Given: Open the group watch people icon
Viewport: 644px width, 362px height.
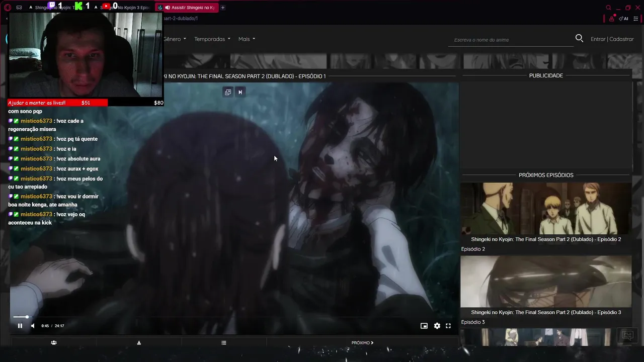Looking at the screenshot, I should point(54,343).
